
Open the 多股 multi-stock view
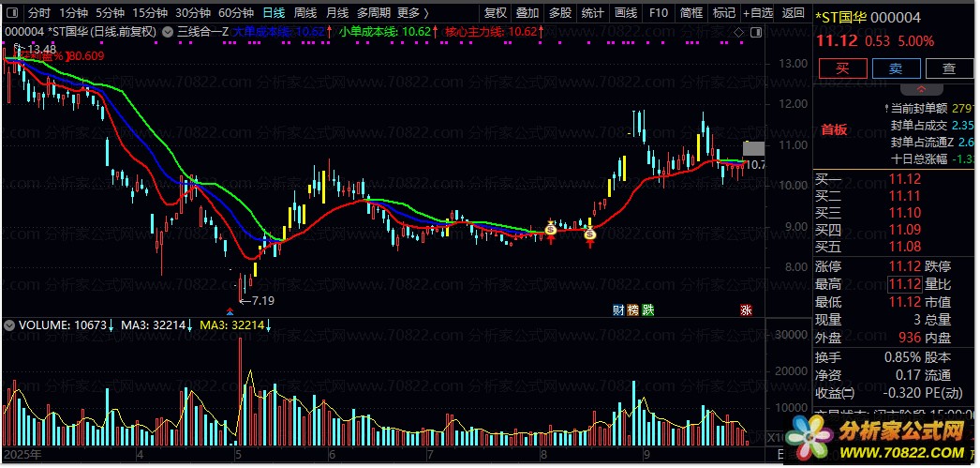tap(560, 12)
